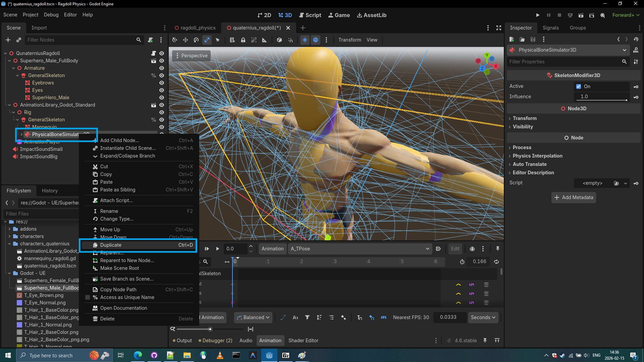Expand the Transform section in Inspector
644x362 pixels.
pyautogui.click(x=525, y=118)
